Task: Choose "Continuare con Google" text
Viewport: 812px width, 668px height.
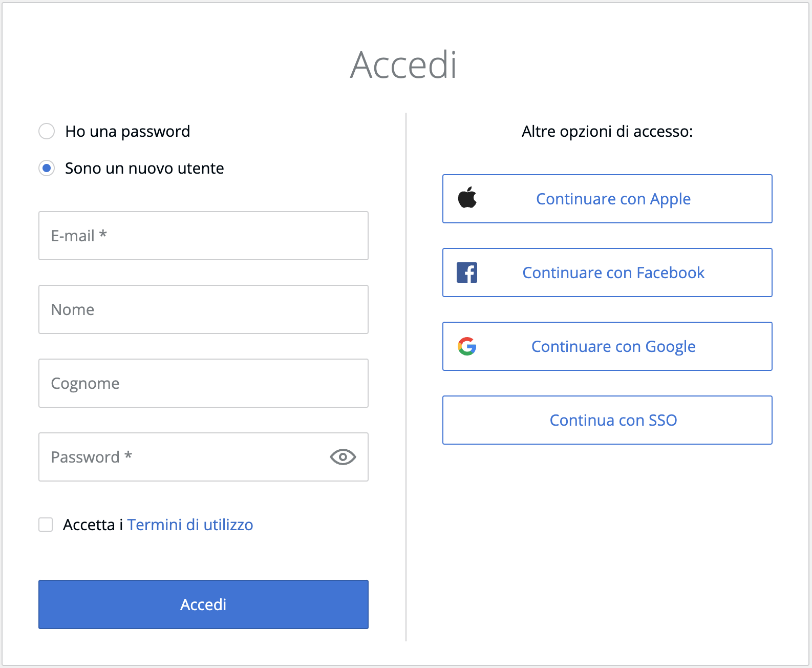Action: [613, 346]
